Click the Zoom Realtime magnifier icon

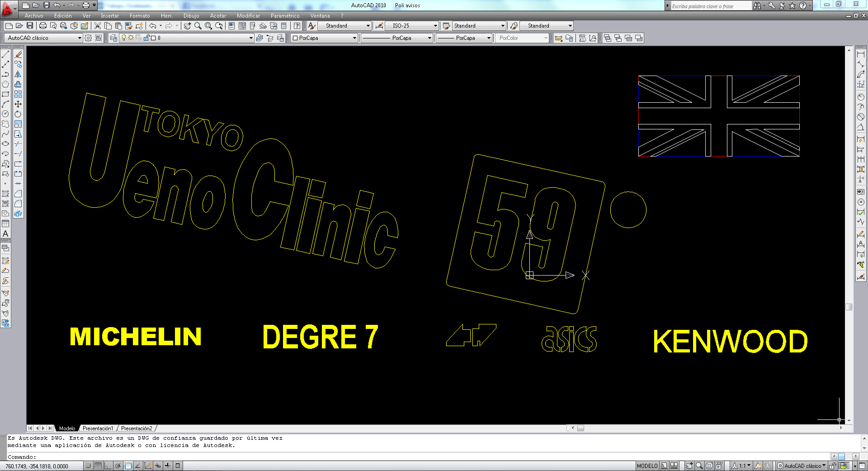pyautogui.click(x=198, y=26)
